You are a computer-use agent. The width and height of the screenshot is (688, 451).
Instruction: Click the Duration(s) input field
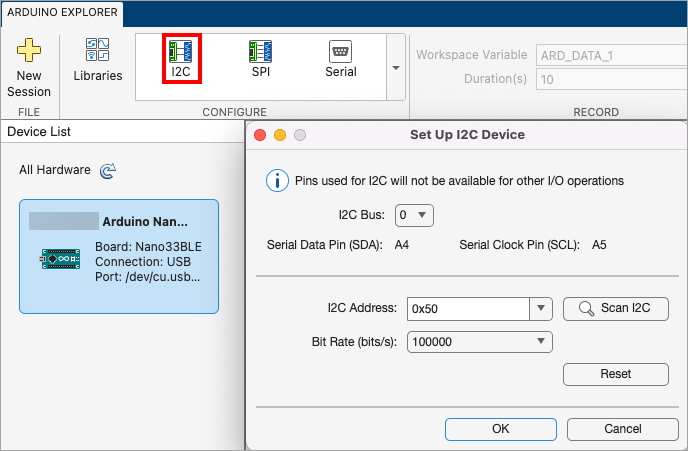click(607, 79)
